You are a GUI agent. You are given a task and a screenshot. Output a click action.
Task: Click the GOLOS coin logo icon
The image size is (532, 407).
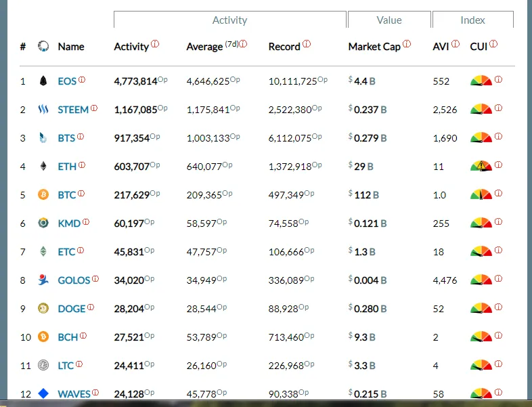(x=43, y=280)
